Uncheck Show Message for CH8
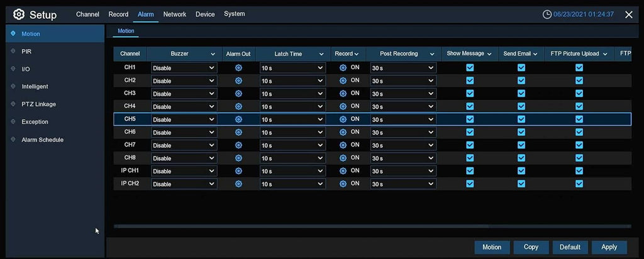The width and height of the screenshot is (644, 259). coord(470,158)
